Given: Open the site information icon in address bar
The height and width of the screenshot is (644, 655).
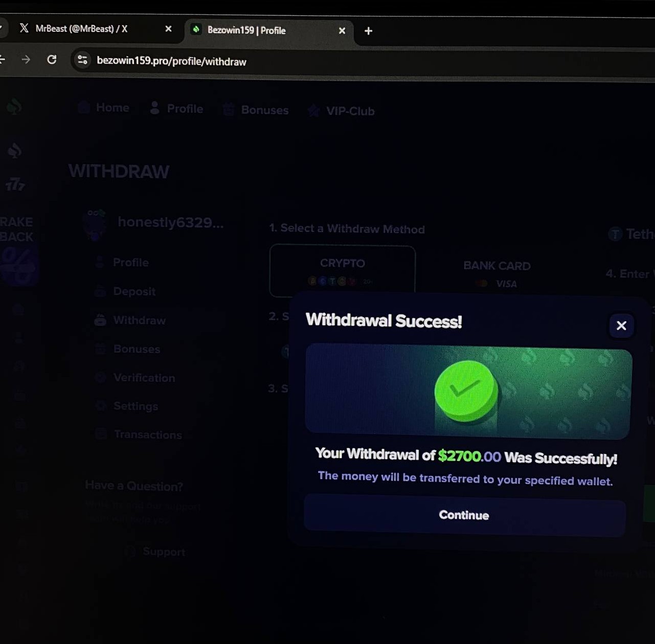Looking at the screenshot, I should 82,60.
